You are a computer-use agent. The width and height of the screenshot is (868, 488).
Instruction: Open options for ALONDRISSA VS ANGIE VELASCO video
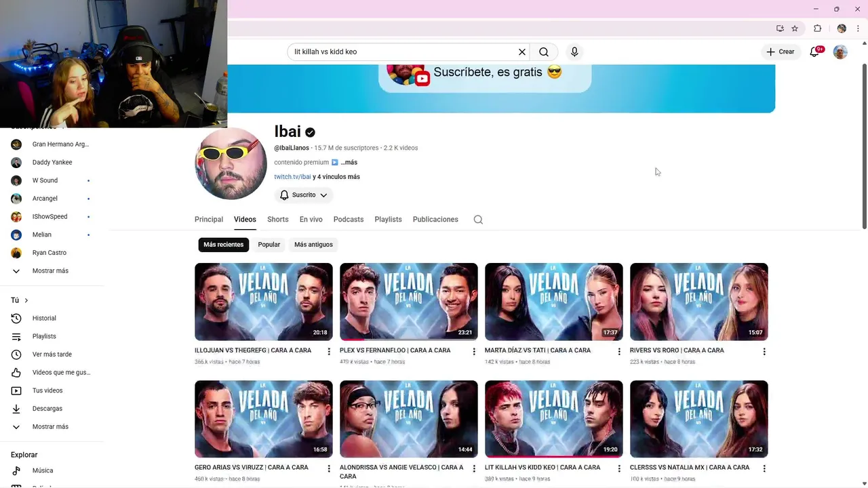tap(474, 468)
